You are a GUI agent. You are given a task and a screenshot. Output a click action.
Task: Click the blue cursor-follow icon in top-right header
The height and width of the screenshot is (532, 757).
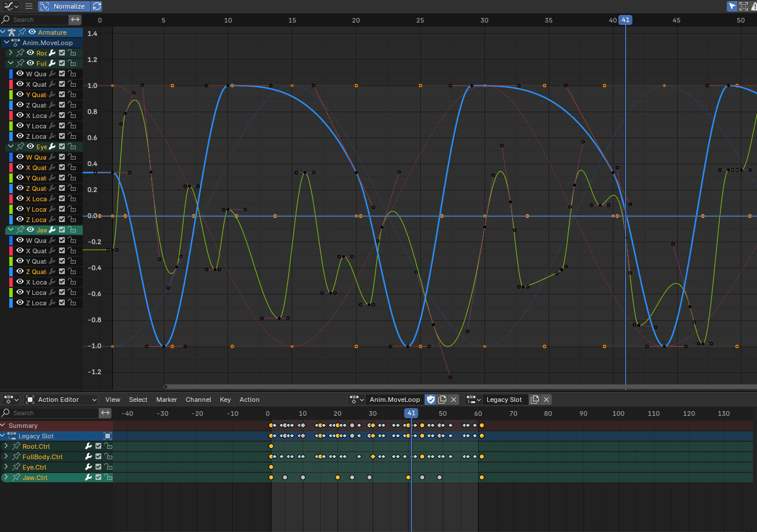[x=732, y=6]
